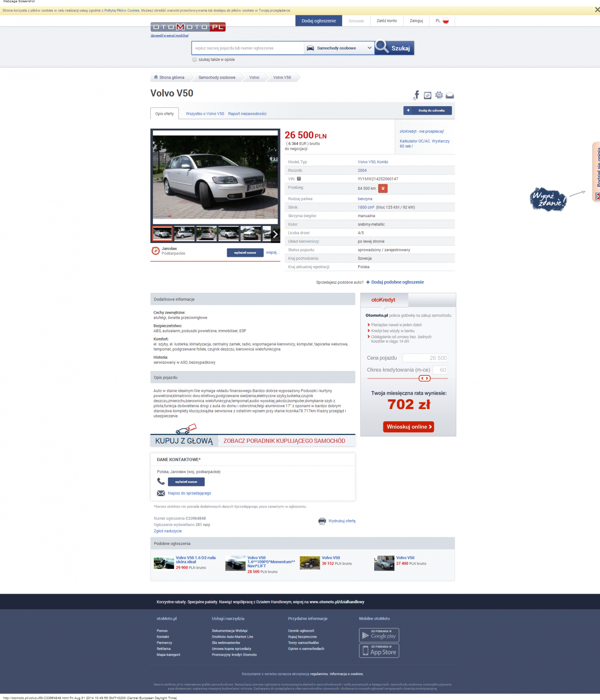Click the seller compass icon beside Jarosław
This screenshot has width=600, height=700.
point(156,251)
